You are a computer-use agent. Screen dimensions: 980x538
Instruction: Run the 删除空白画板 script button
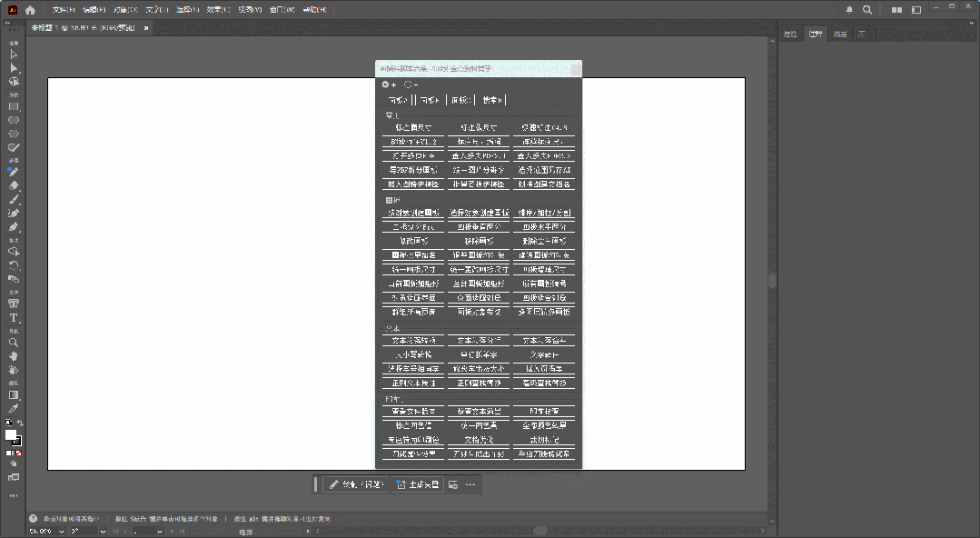[544, 241]
